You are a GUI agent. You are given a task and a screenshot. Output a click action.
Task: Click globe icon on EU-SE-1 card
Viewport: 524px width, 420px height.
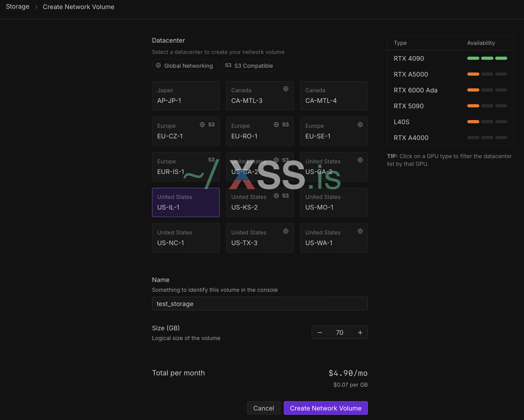360,125
